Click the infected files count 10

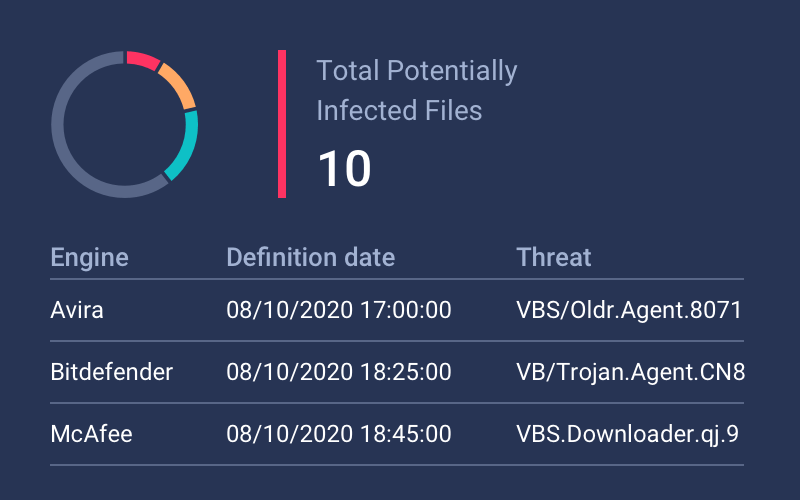[x=344, y=169]
